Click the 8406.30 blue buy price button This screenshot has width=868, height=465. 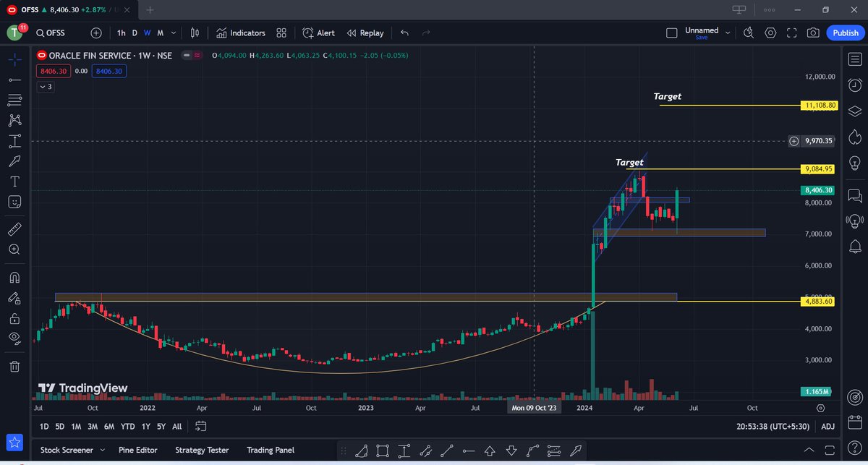[109, 71]
